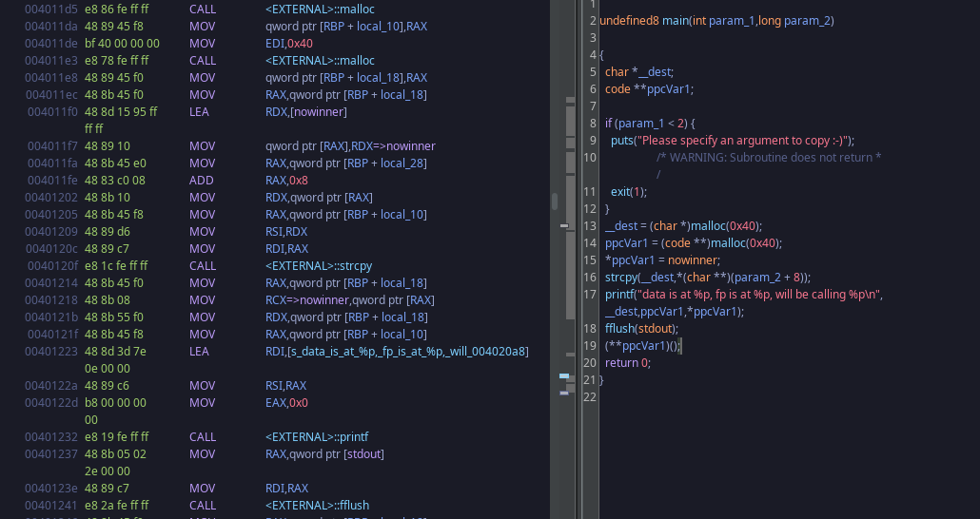Click the strcpy call operand in listing
The width and height of the screenshot is (980, 519).
click(319, 266)
